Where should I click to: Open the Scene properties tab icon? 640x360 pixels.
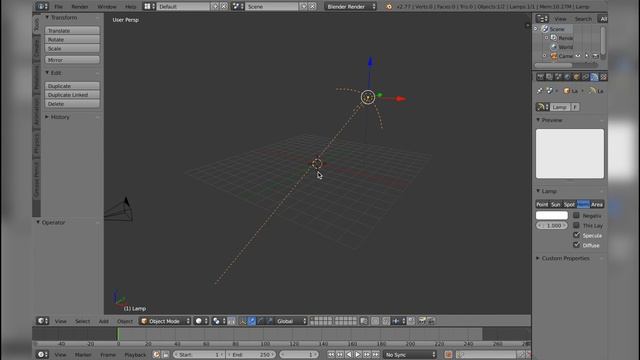(x=558, y=77)
